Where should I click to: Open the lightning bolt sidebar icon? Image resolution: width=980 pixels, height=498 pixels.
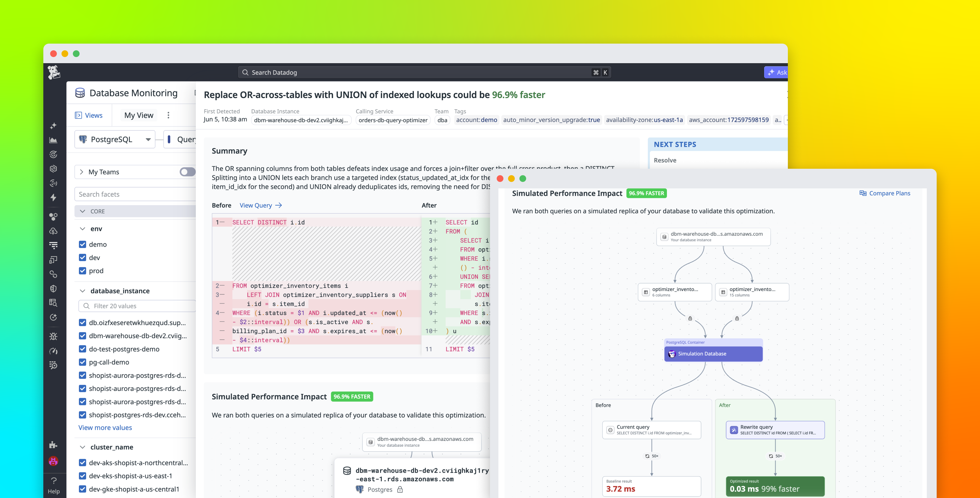[54, 197]
